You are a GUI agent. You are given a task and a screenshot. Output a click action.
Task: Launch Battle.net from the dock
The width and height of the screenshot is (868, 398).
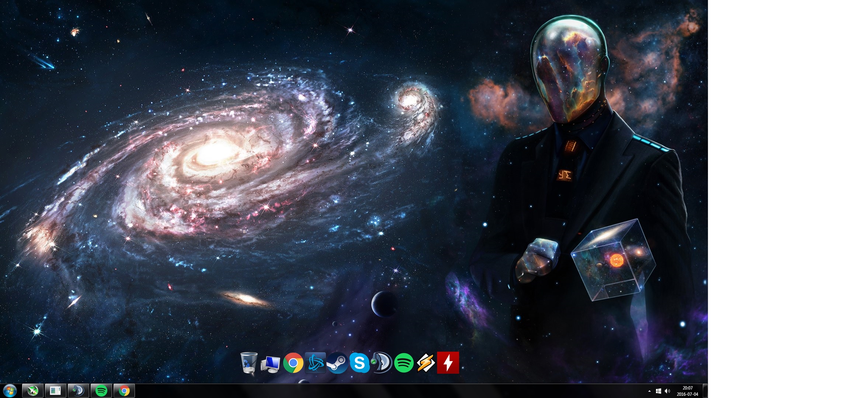pyautogui.click(x=315, y=363)
